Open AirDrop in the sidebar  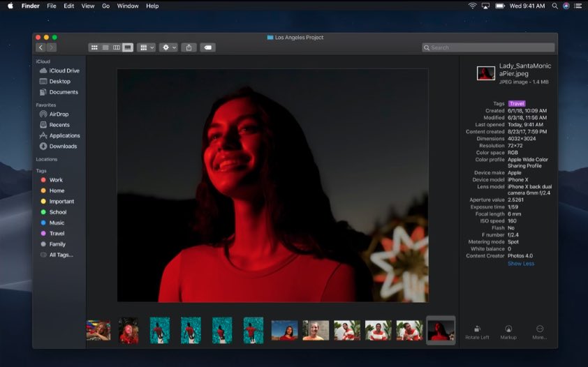[59, 114]
